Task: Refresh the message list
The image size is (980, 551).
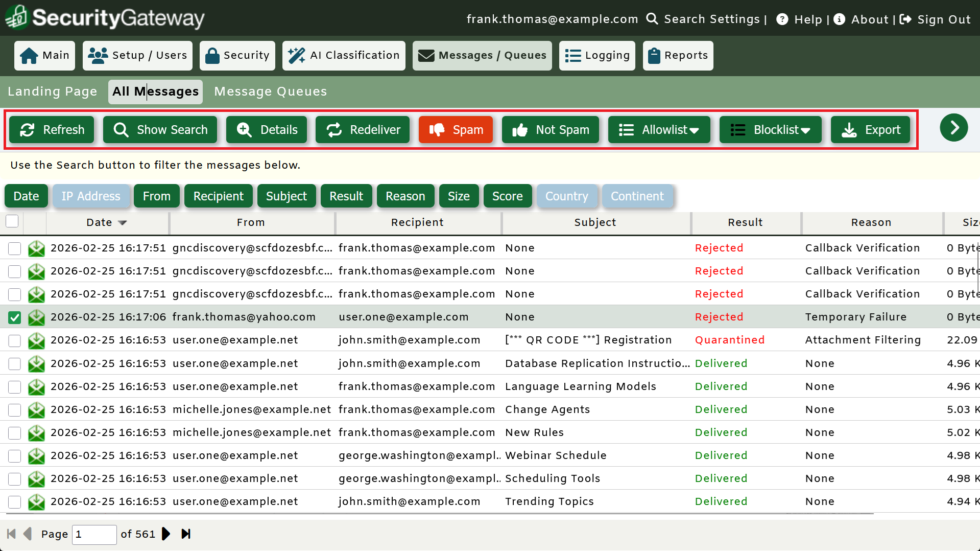Action: (x=52, y=130)
